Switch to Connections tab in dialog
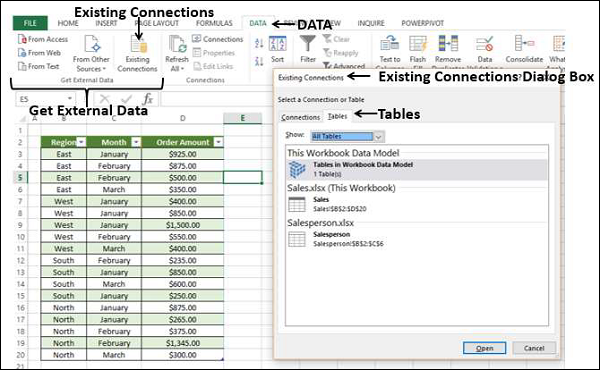The image size is (600, 370). click(300, 117)
